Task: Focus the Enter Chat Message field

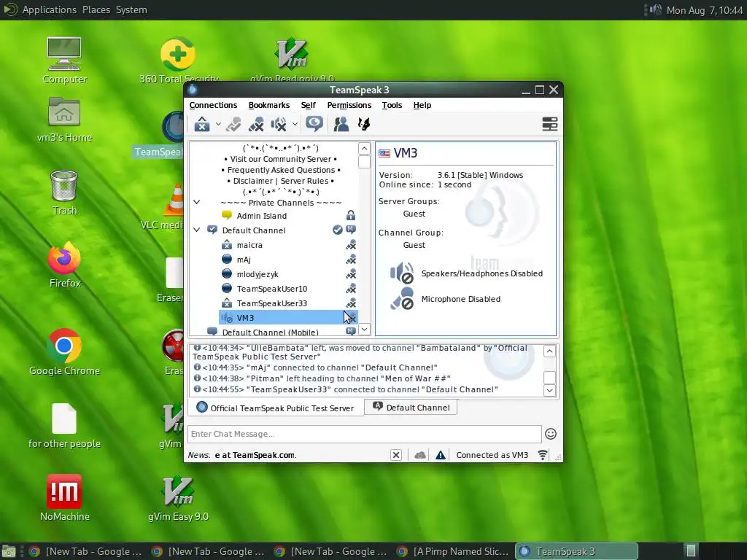Action: pyautogui.click(x=365, y=434)
